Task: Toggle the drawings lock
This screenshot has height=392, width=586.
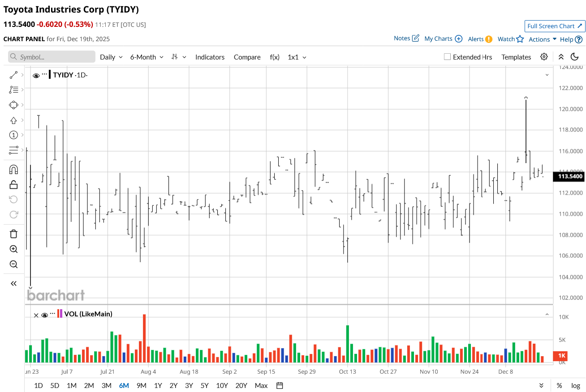Action: point(13,184)
